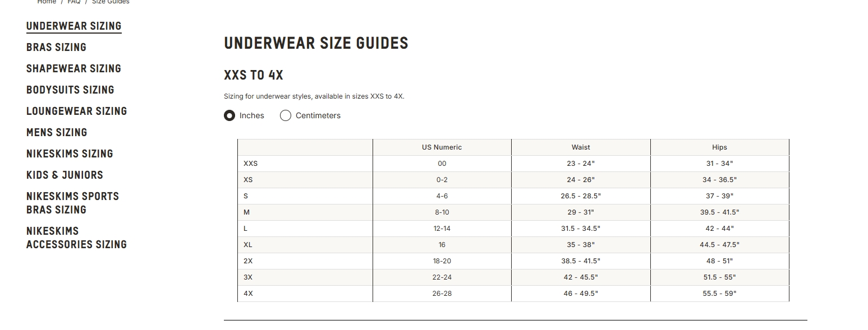The image size is (868, 330).
Task: Open NikeSkims Accessories Sizing
Action: tap(77, 238)
